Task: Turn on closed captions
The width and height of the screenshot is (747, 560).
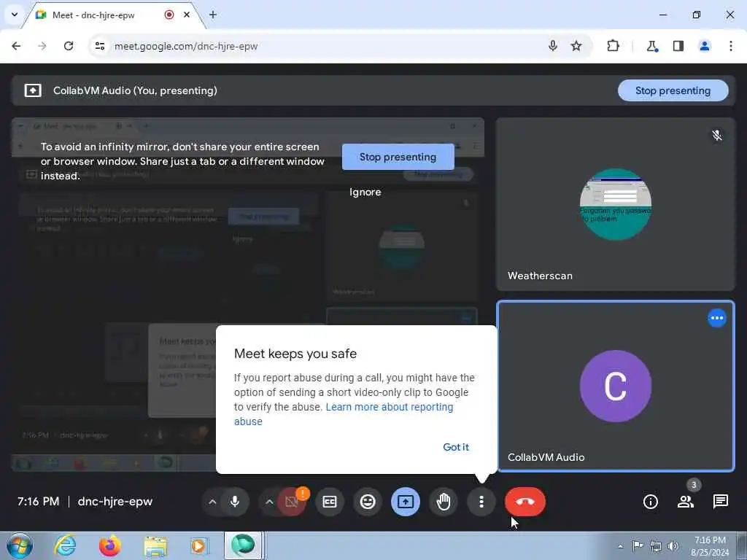Action: pyautogui.click(x=330, y=502)
